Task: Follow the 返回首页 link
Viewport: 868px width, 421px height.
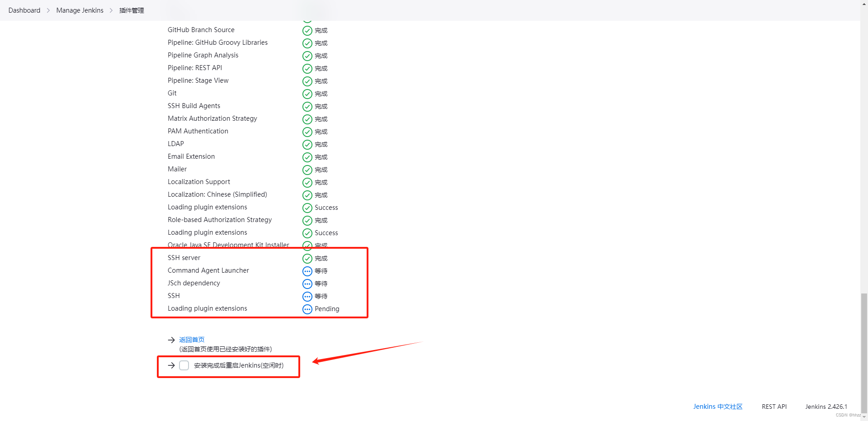Action: pyautogui.click(x=192, y=340)
